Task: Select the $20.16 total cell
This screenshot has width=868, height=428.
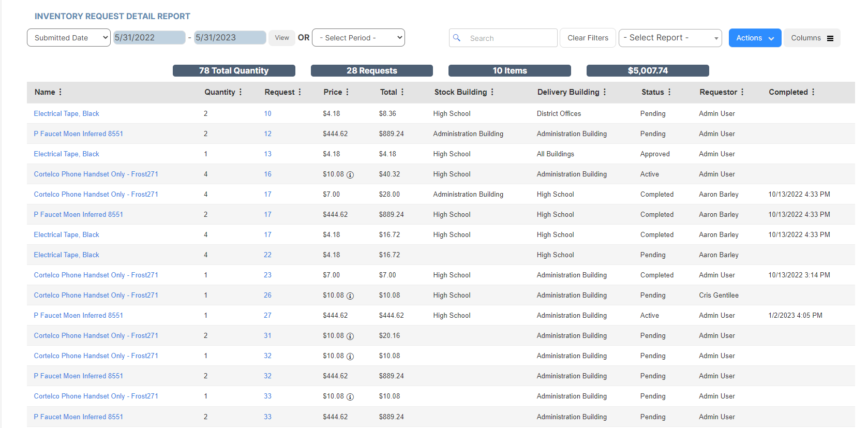Action: pyautogui.click(x=389, y=335)
